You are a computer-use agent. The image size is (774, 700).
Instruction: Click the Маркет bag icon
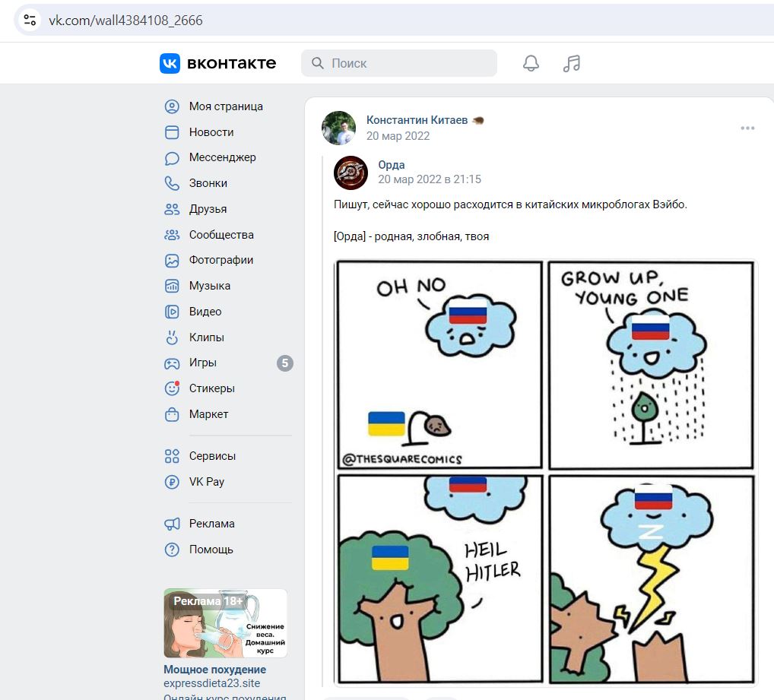(x=172, y=414)
